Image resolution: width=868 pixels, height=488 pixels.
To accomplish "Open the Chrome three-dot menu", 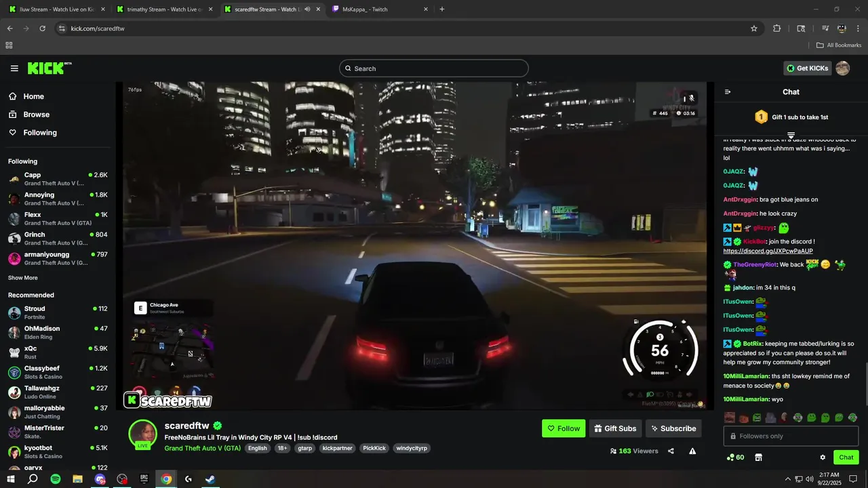I will point(859,28).
